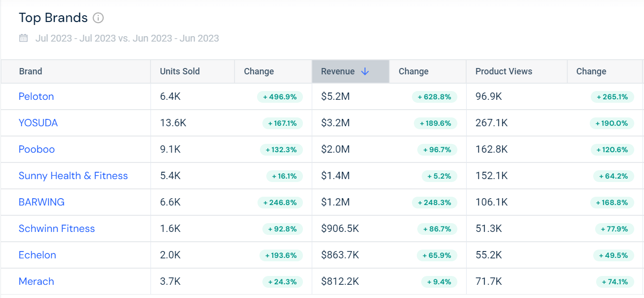This screenshot has height=298, width=644.
Task: Click the +132.3% units change badge
Action: tap(281, 150)
